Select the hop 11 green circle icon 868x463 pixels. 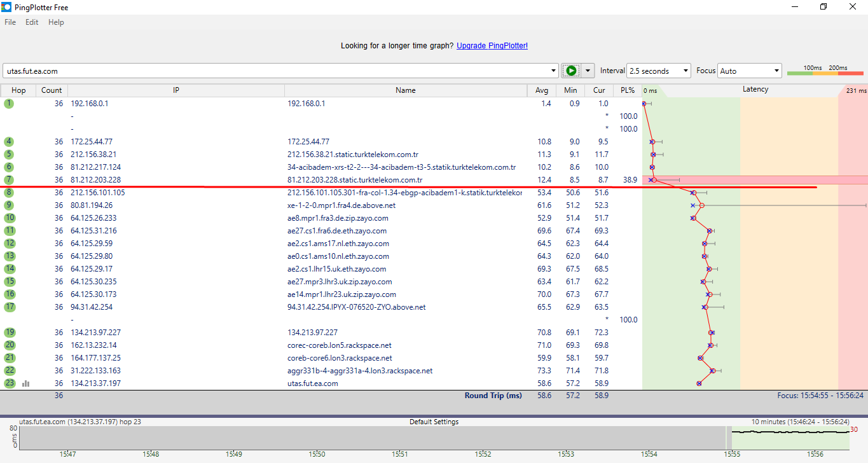coord(9,230)
